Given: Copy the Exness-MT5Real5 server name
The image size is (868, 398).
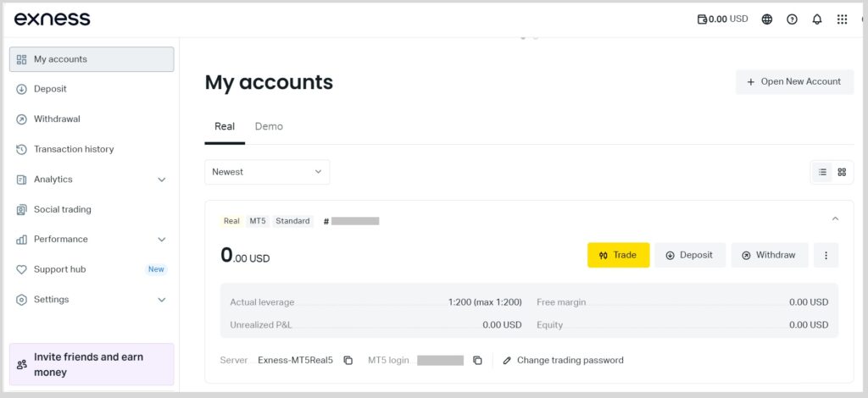Looking at the screenshot, I should 348,361.
